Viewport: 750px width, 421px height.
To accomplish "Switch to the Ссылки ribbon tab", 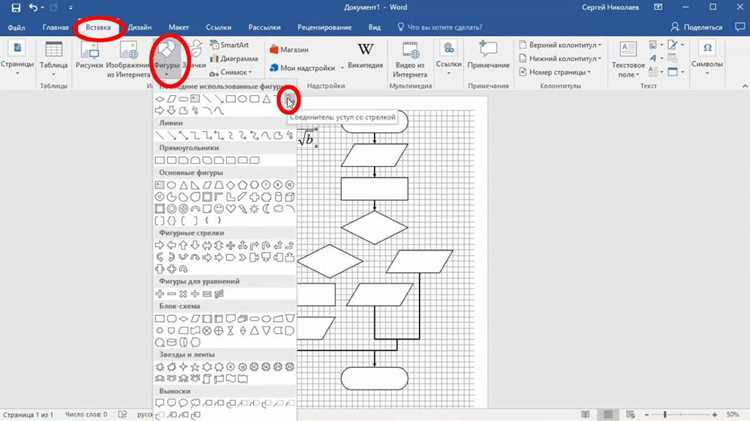I will pyautogui.click(x=219, y=27).
